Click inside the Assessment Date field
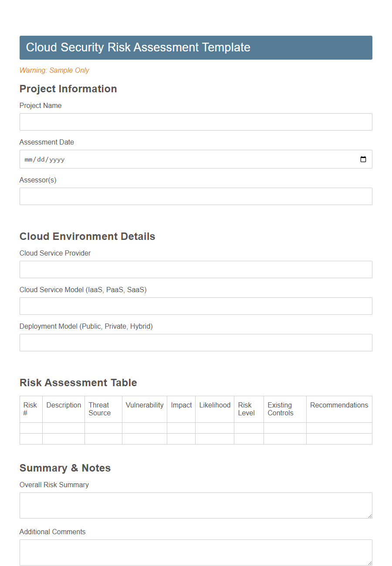 [174, 159]
